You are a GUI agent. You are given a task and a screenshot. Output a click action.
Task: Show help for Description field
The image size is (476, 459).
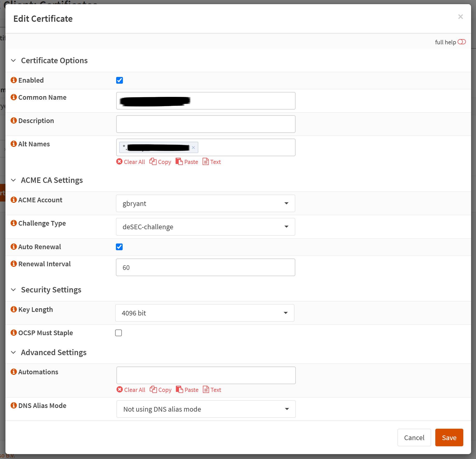14,120
